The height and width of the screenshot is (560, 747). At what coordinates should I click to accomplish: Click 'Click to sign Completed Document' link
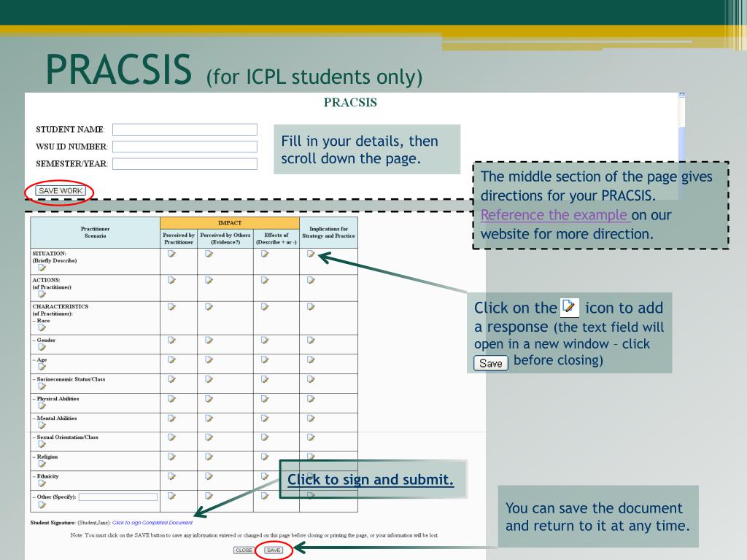[x=152, y=522]
